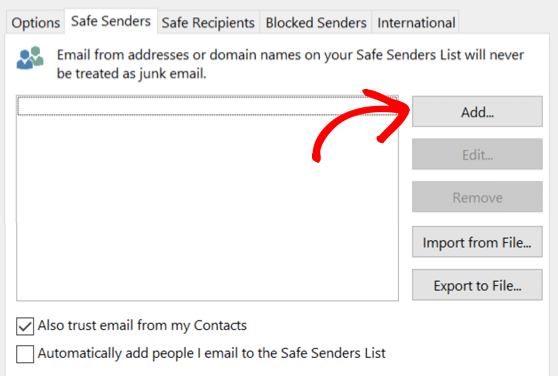Open the International tab
This screenshot has width=558, height=376.
point(416,23)
